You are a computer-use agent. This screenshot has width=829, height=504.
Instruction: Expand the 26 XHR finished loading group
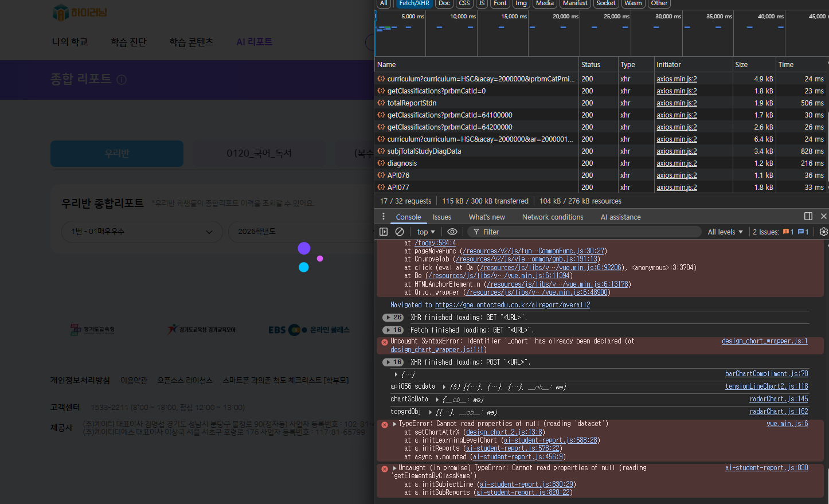393,317
